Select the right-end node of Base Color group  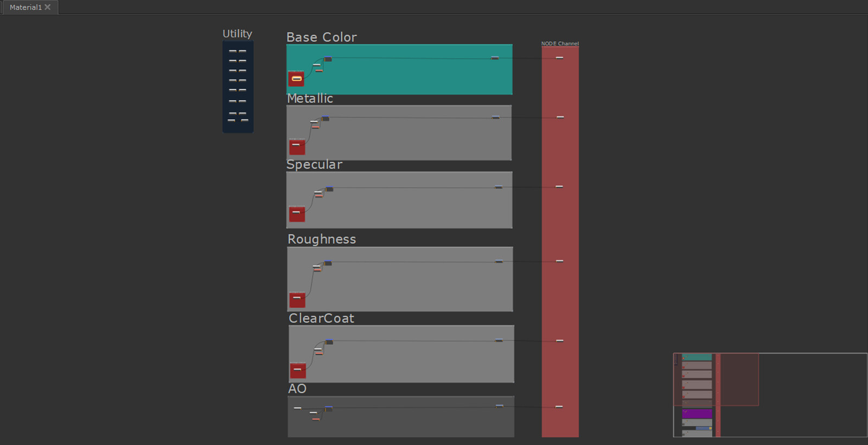(495, 58)
